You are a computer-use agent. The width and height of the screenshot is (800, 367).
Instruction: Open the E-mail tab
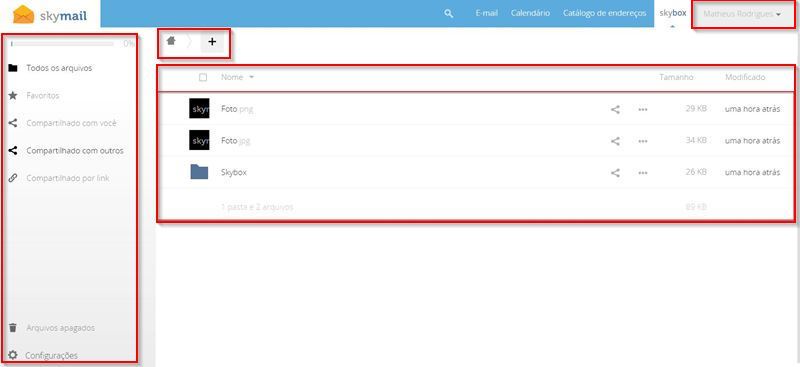tap(486, 13)
